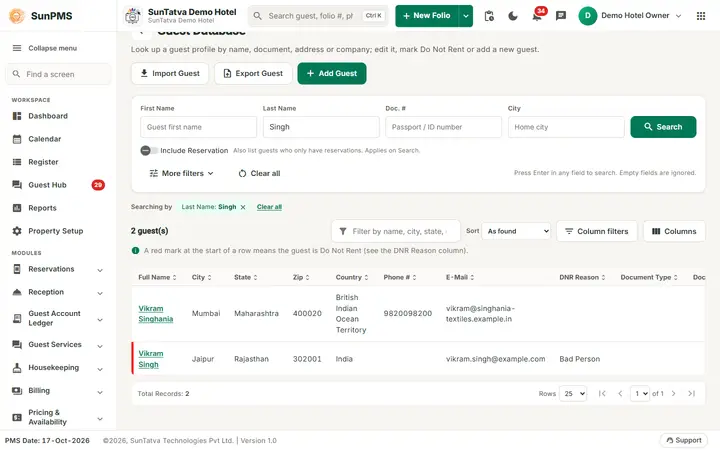
Task: Go to the last page arrow
Action: pos(692,394)
